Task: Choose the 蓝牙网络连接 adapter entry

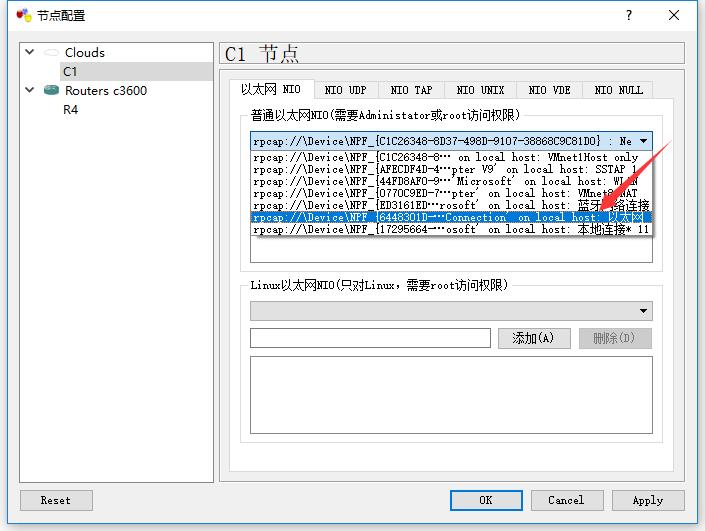Action: pyautogui.click(x=451, y=205)
